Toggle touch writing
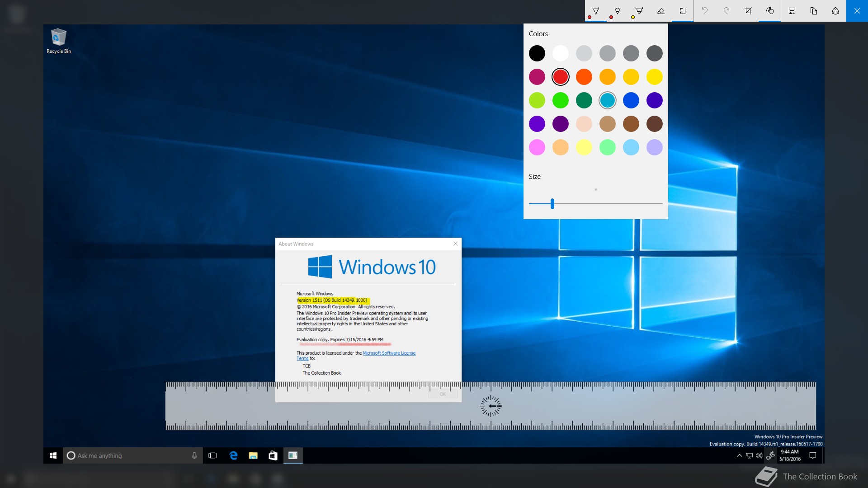Screen dimensions: 868x488 click(x=770, y=11)
